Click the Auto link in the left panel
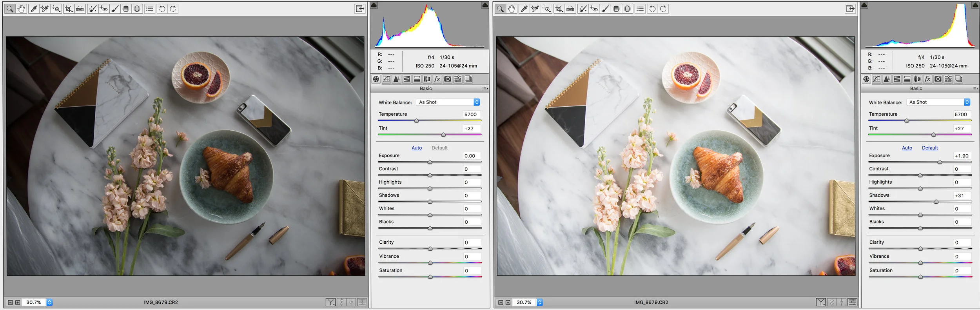This screenshot has width=980, height=310. pyautogui.click(x=417, y=148)
